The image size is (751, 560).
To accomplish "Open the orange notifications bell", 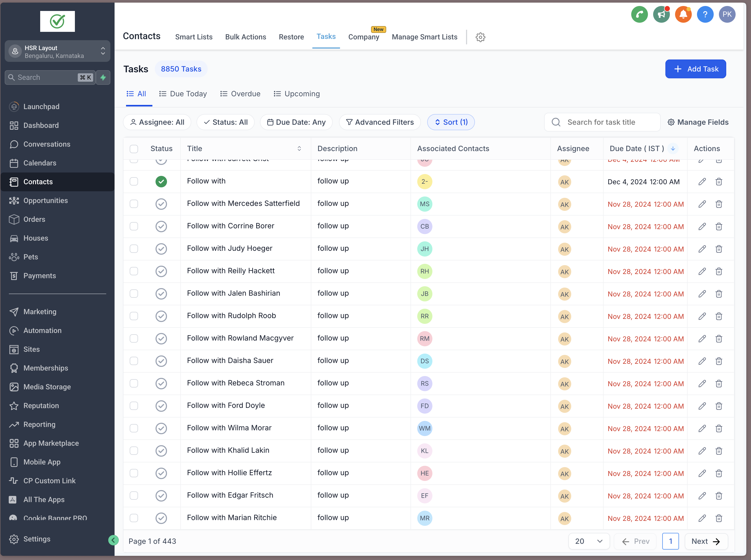I will point(683,15).
